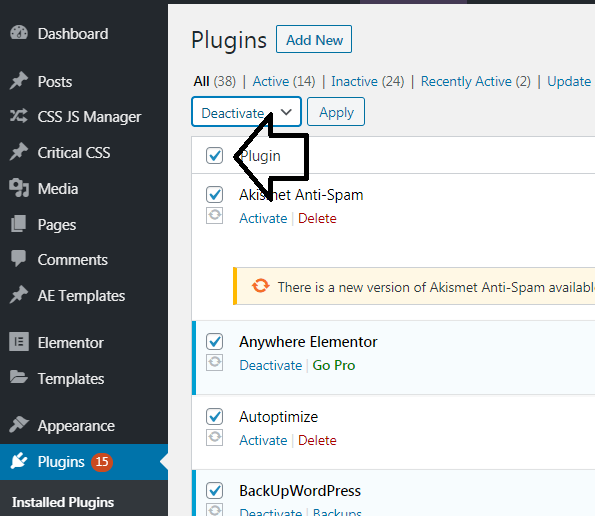This screenshot has width=595, height=516.
Task: Delete the Autoptimize plugin
Action: 317,440
